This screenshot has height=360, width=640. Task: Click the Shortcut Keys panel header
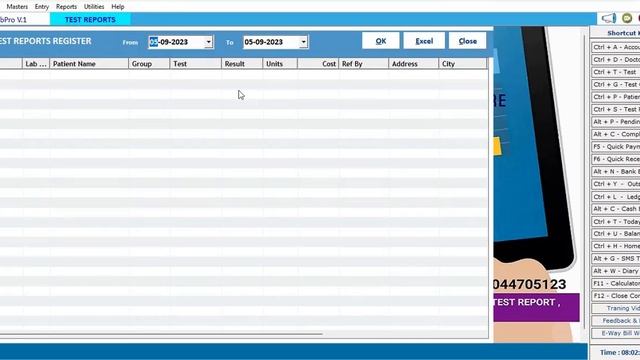point(616,33)
